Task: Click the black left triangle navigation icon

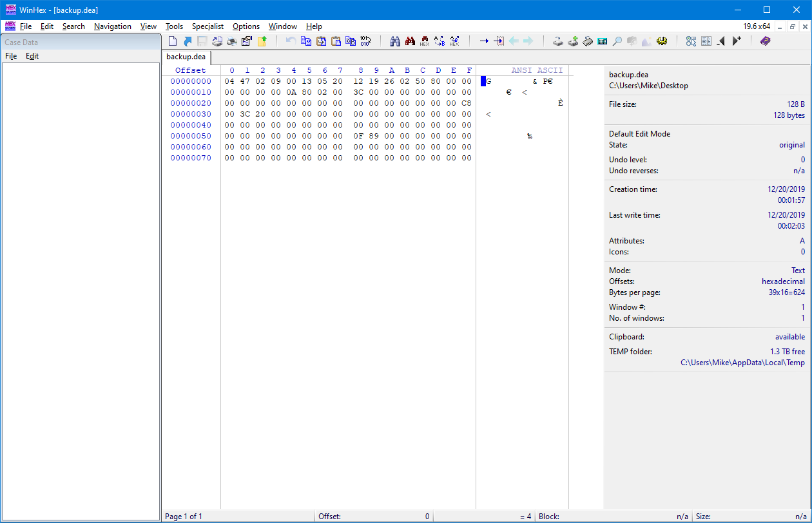Action: [x=721, y=41]
